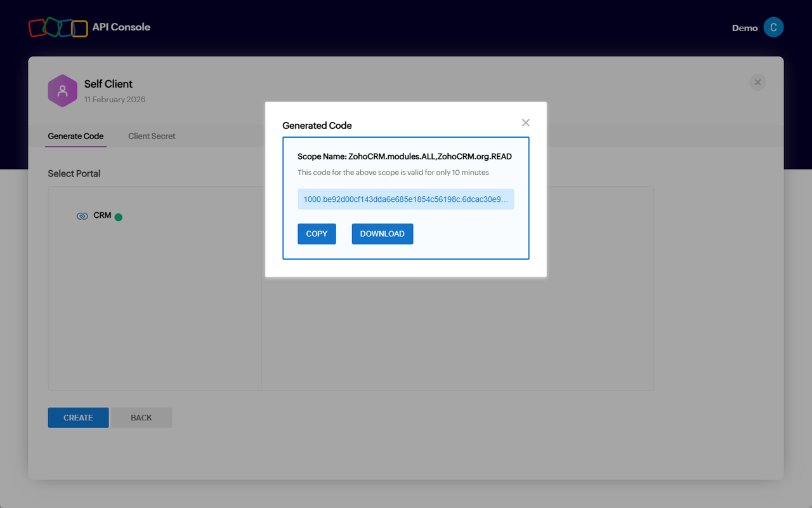The width and height of the screenshot is (812, 508).
Task: Click the Select Portal label
Action: click(x=74, y=173)
